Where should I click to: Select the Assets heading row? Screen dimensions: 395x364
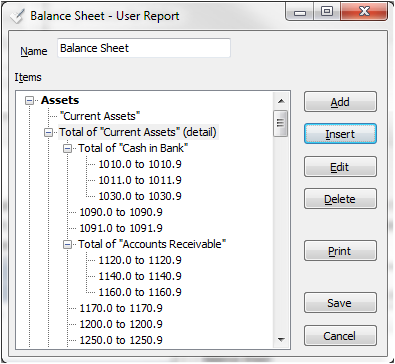click(60, 100)
